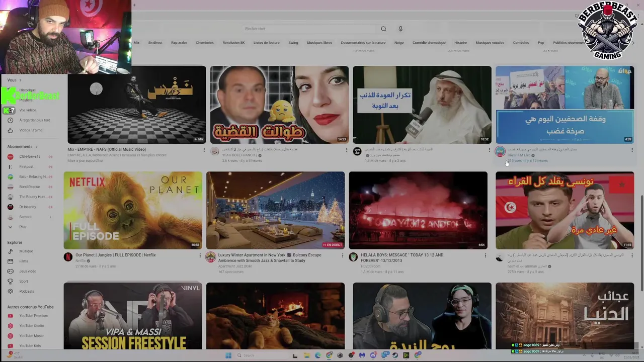
Task: Play the orangutan Our Planet thumbnail
Action: (x=133, y=210)
